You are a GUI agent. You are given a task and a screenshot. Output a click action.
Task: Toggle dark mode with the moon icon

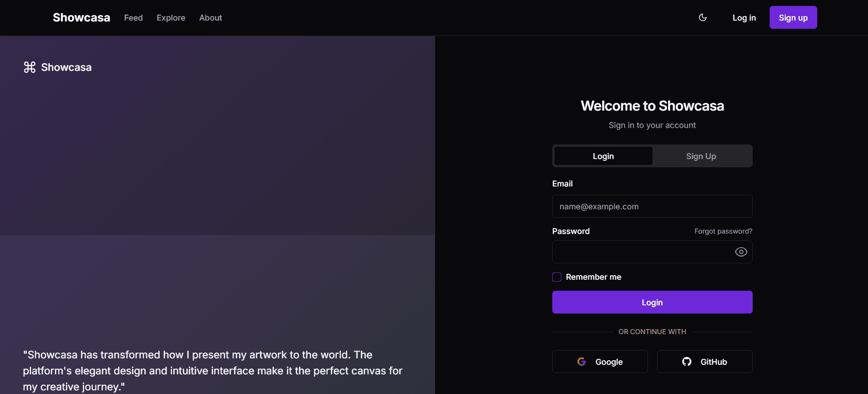click(703, 17)
